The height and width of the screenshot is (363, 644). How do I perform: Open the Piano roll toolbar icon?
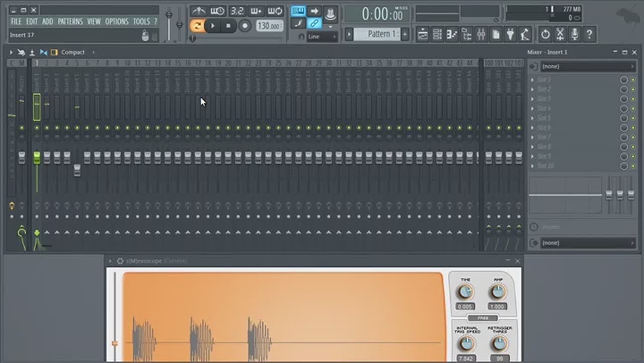tap(452, 34)
